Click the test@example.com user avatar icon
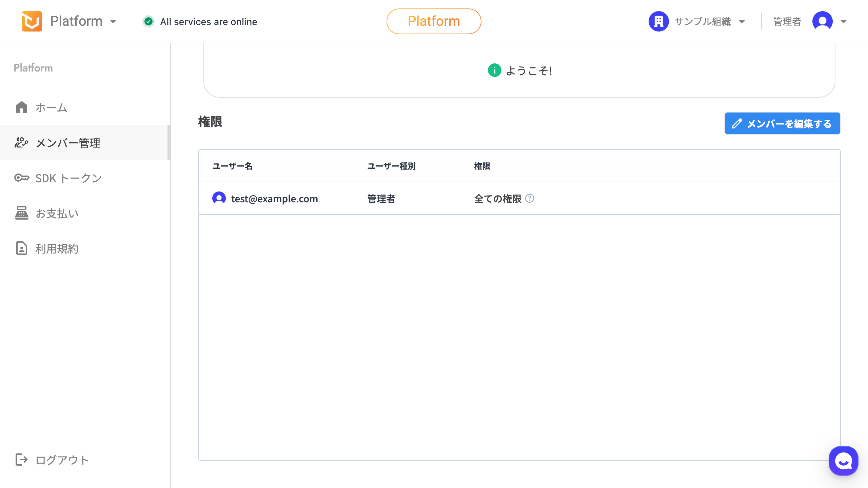This screenshot has width=868, height=488. point(219,198)
